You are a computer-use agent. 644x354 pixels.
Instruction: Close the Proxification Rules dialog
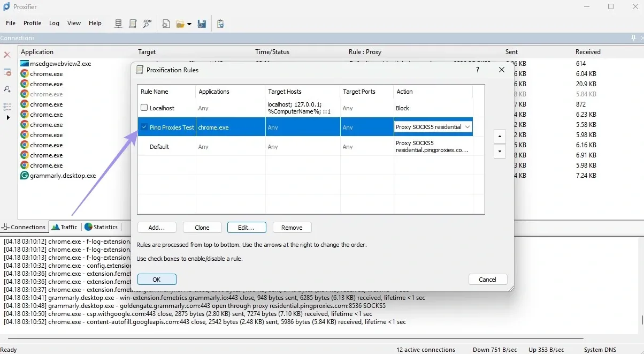[502, 70]
